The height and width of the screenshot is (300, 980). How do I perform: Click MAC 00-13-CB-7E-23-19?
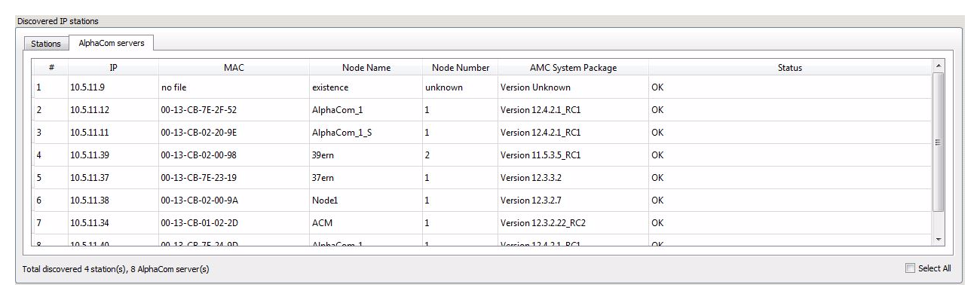(234, 178)
